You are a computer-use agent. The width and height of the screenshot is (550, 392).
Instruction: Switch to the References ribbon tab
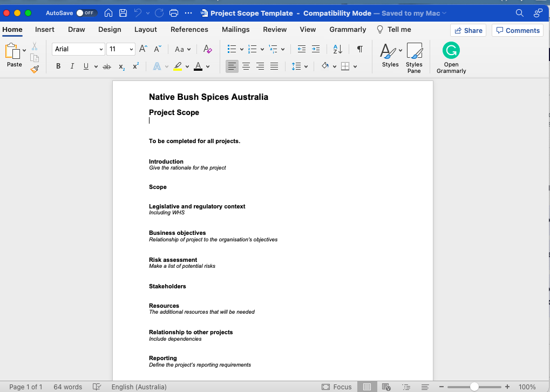click(189, 30)
